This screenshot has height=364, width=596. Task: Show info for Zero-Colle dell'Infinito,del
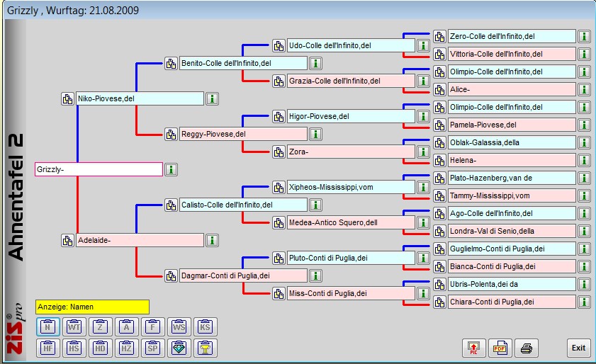tap(583, 36)
